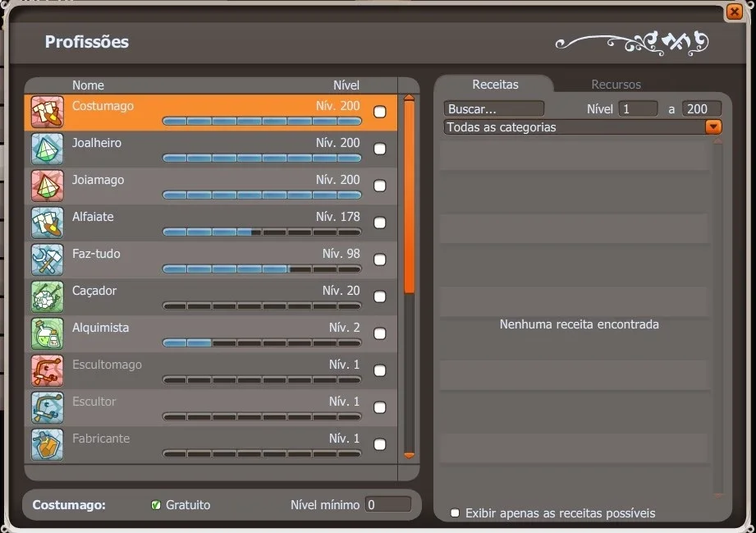Switch to the Receitas tab
The image size is (756, 533).
pyautogui.click(x=495, y=85)
